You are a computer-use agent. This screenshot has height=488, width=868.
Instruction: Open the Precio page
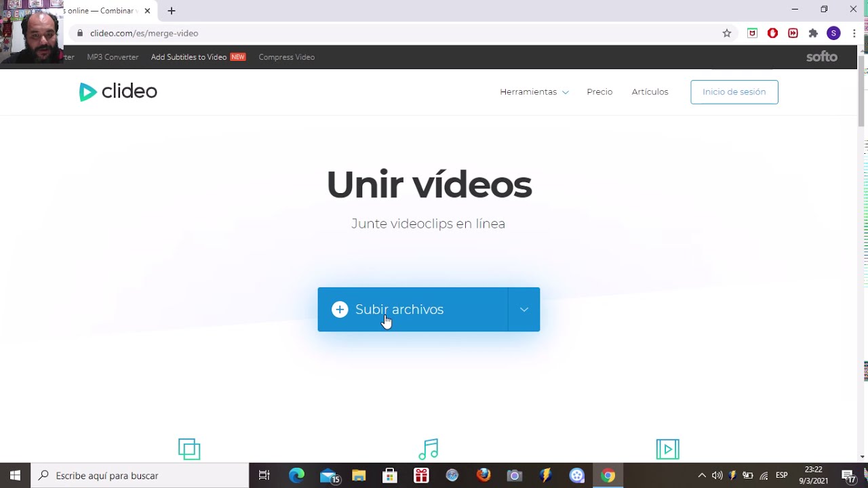[599, 91]
